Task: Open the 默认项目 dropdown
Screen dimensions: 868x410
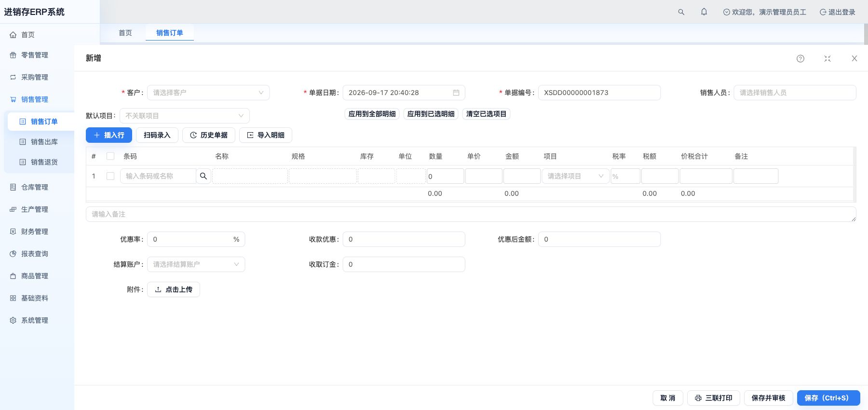Action: [185, 116]
